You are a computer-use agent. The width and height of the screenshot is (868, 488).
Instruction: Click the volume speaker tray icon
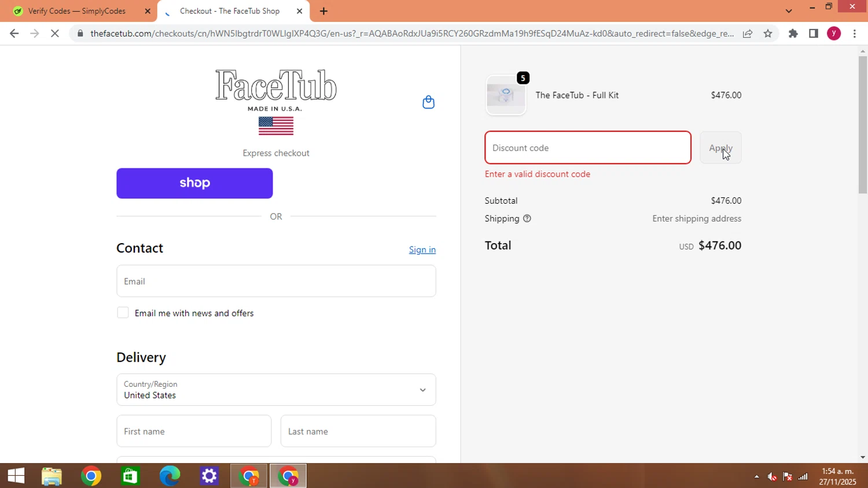pos(772,476)
